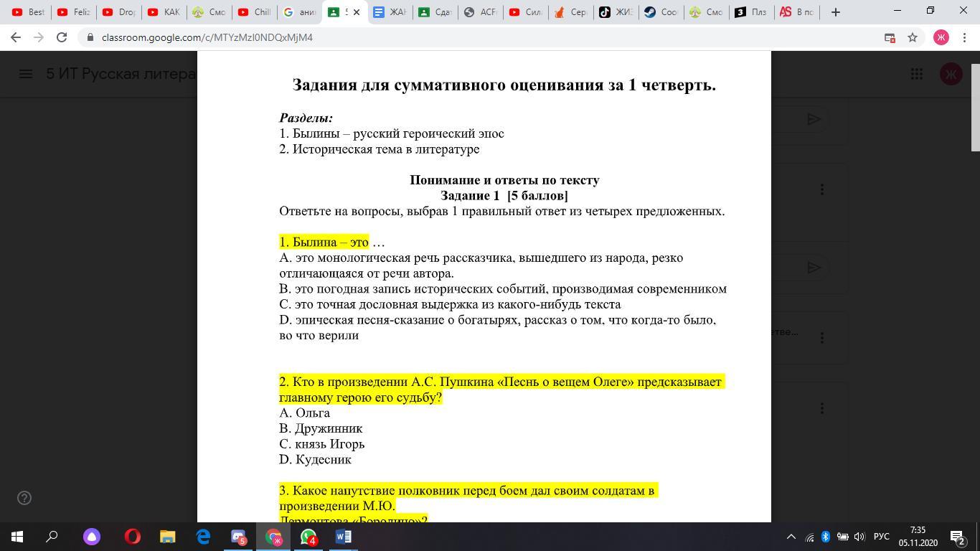Open the Google apps grid
The image size is (980, 551).
[x=916, y=74]
